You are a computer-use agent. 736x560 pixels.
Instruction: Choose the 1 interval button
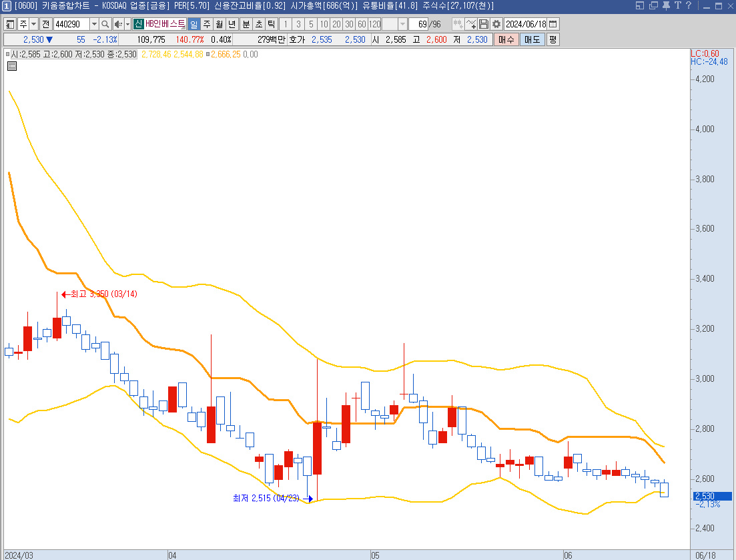[x=286, y=24]
